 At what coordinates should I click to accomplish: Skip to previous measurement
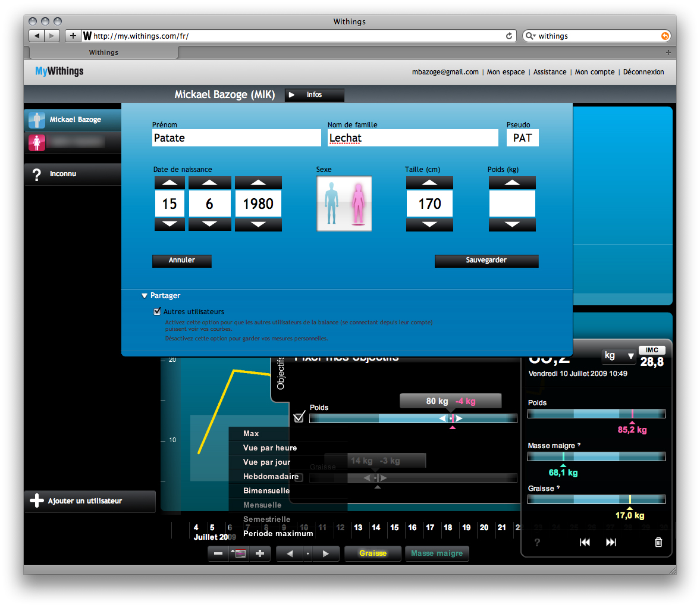point(585,542)
